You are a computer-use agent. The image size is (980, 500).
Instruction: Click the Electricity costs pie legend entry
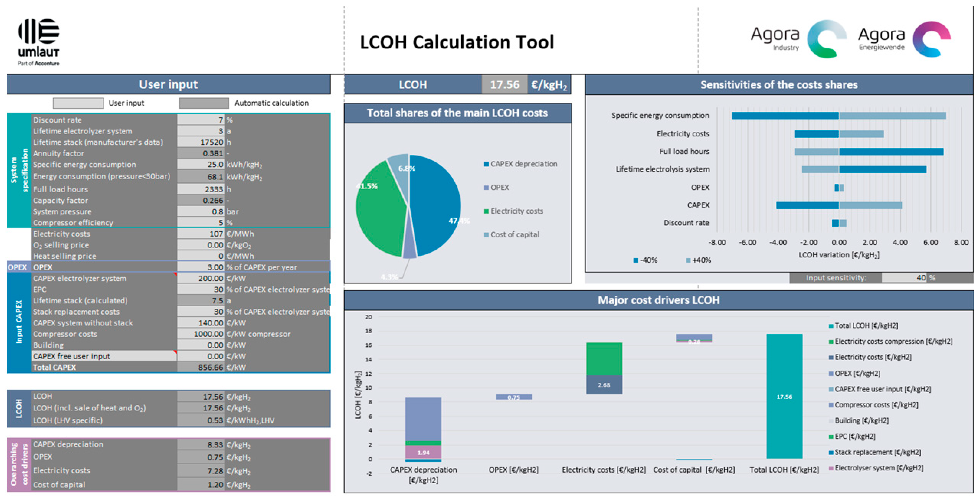[x=513, y=211]
